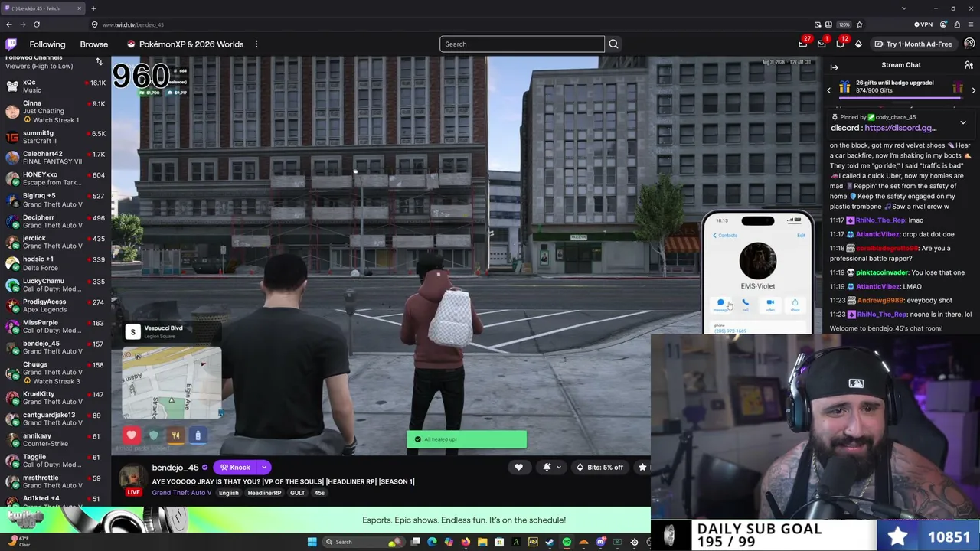Open HONEYxxo channel in sidebar

coord(55,178)
